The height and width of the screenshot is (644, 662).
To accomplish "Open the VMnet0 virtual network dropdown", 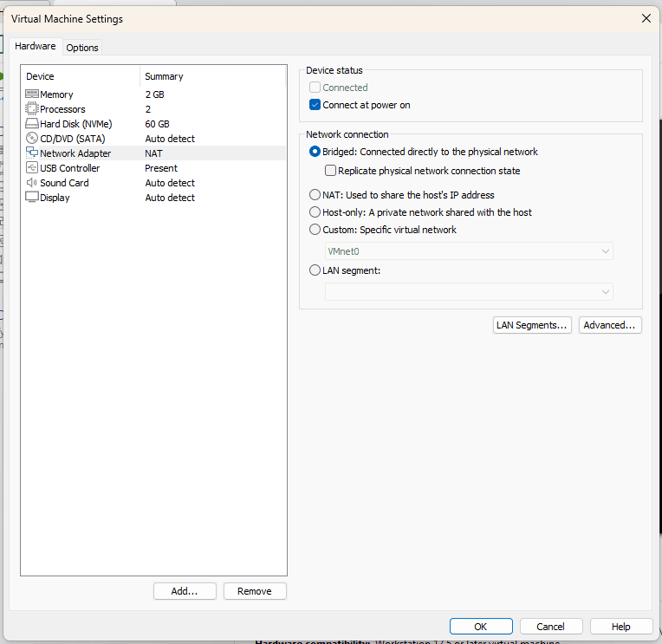I will (x=468, y=251).
